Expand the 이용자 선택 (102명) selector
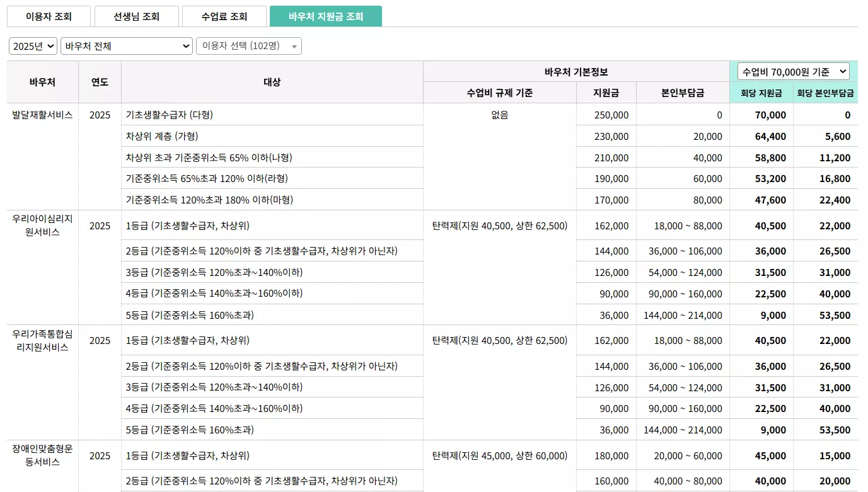This screenshot has width=868, height=492. pyautogui.click(x=248, y=45)
